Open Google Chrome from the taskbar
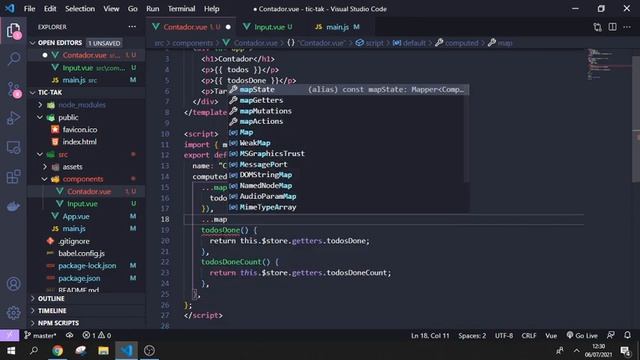This screenshot has width=640, height=360. click(x=58, y=351)
